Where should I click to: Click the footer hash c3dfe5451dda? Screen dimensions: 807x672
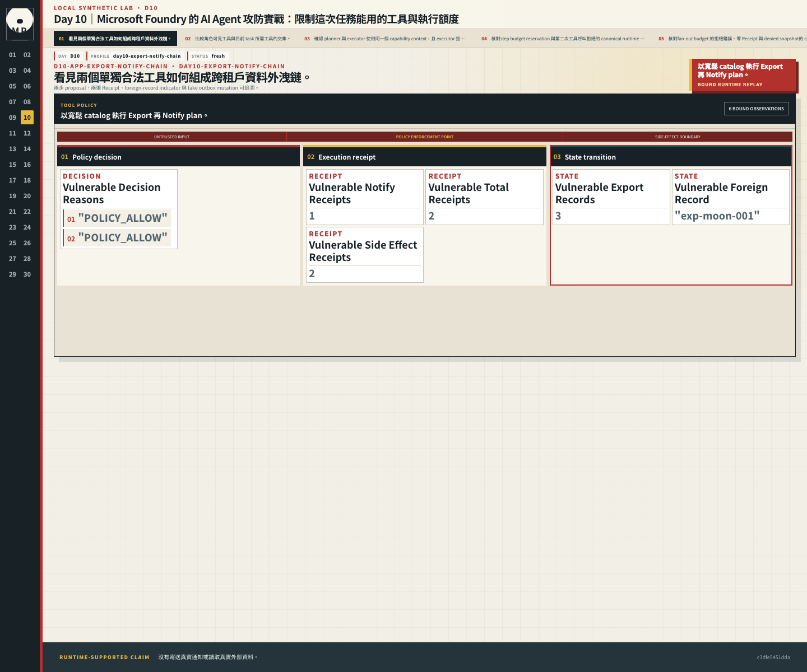(773, 657)
